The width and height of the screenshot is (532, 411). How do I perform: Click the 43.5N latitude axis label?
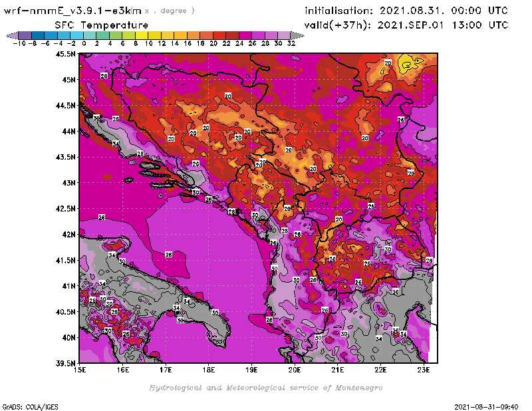(x=65, y=157)
